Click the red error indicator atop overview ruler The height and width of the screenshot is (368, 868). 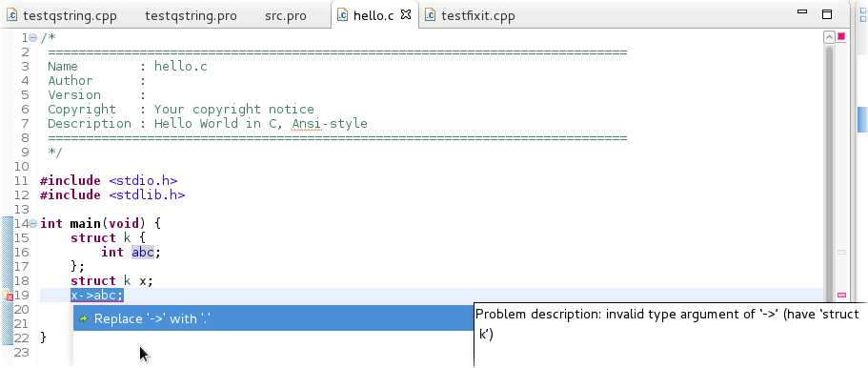click(841, 37)
